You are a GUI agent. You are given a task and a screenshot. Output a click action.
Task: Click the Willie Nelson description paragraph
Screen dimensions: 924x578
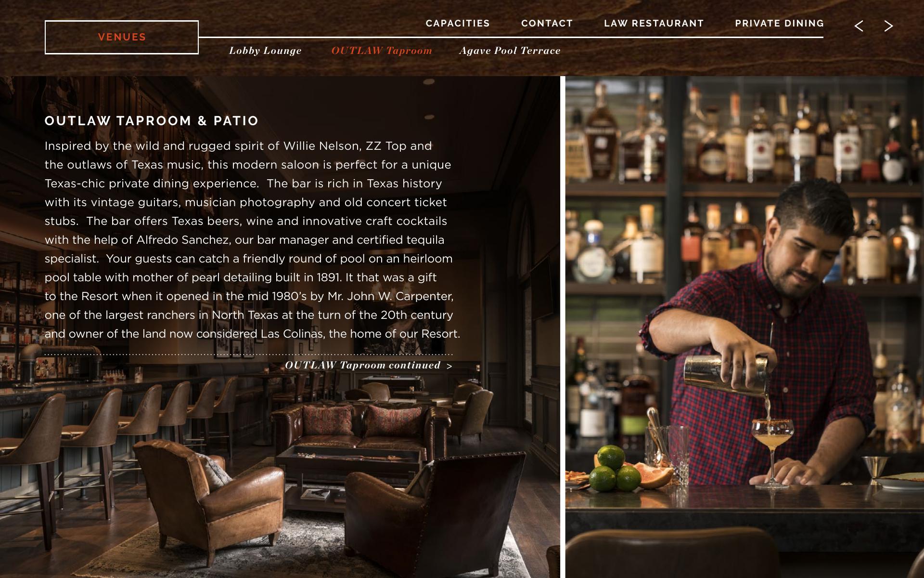pyautogui.click(x=253, y=240)
